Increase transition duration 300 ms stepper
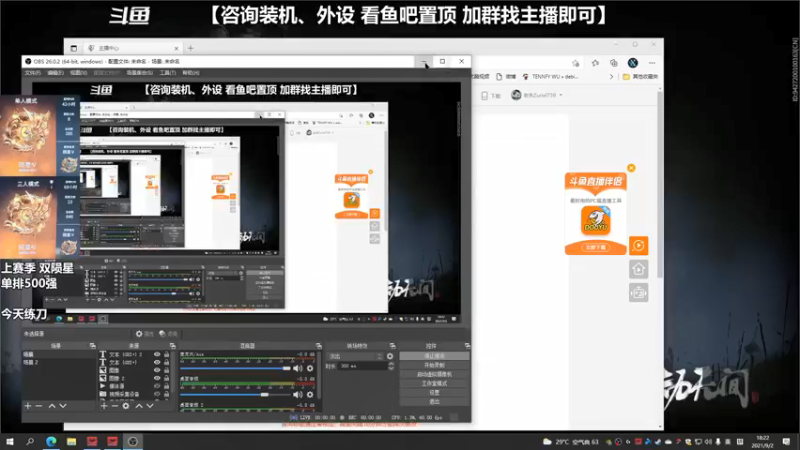 [391, 364]
